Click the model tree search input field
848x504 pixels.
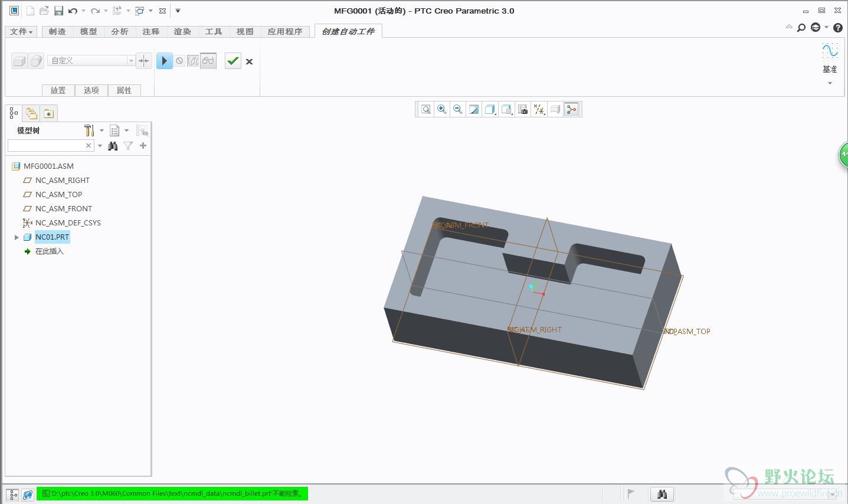(46, 146)
